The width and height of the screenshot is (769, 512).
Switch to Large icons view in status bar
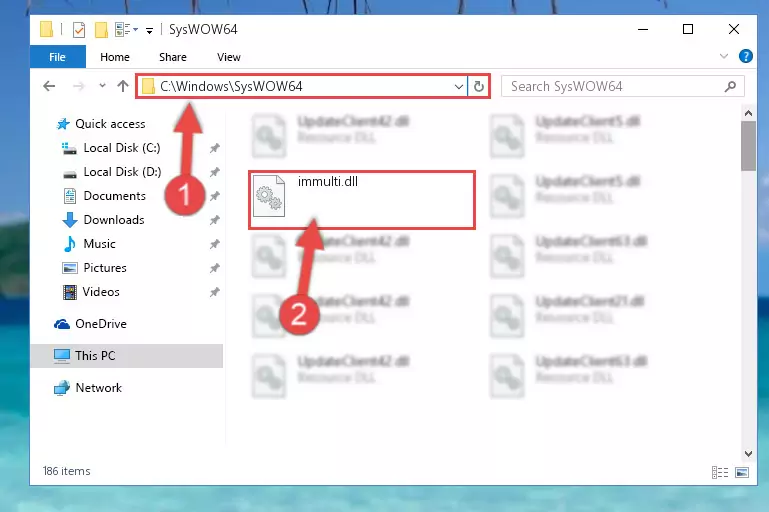pyautogui.click(x=742, y=472)
